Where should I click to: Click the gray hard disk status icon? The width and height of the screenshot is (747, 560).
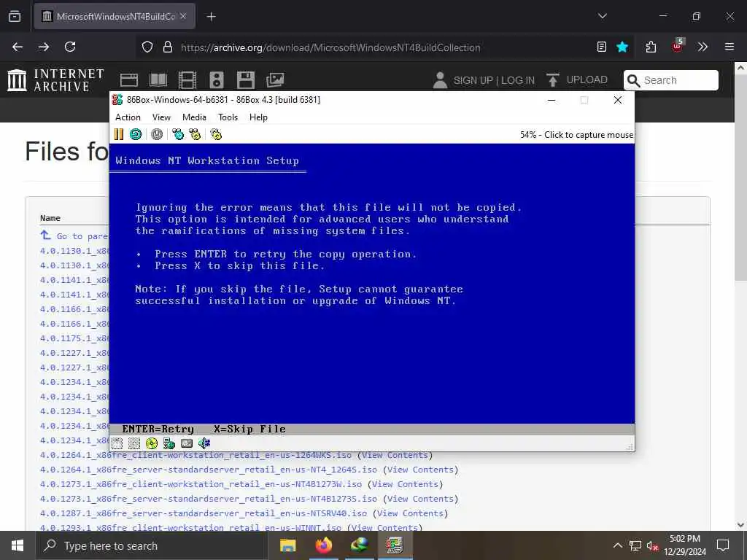click(187, 443)
